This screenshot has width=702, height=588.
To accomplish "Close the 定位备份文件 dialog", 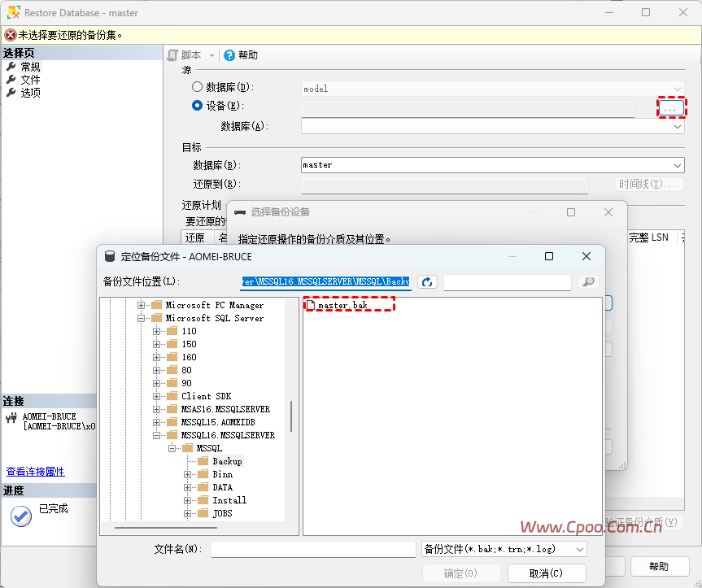I will (586, 256).
